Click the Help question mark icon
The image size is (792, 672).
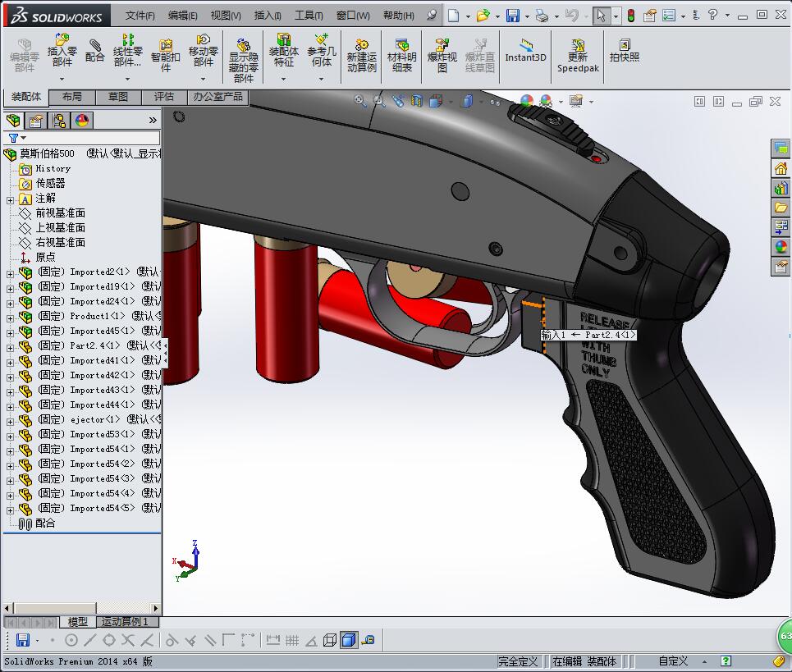pos(712,15)
